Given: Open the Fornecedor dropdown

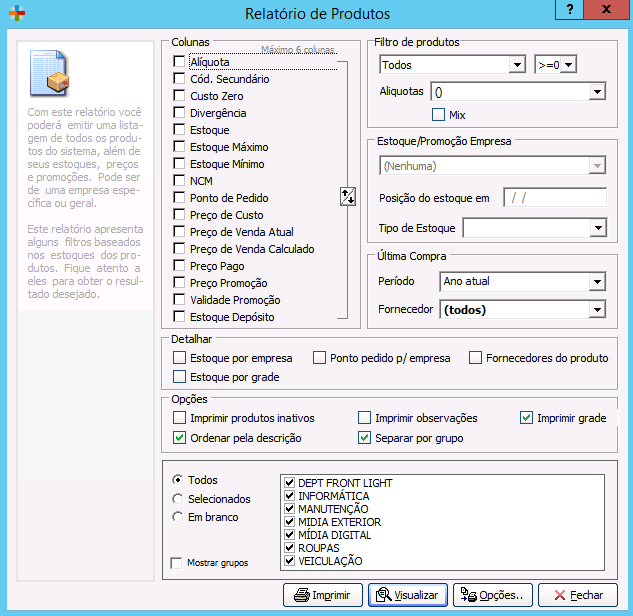Looking at the screenshot, I should coord(598,310).
